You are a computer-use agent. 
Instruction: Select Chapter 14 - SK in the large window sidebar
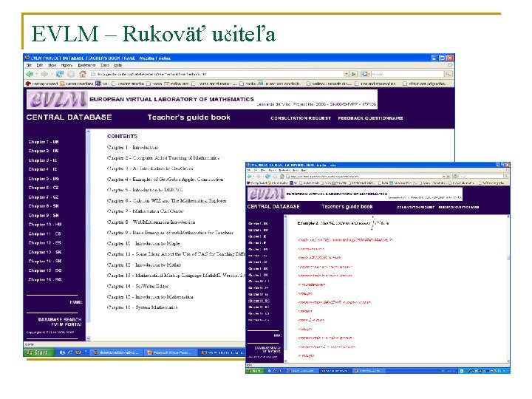pos(45,262)
